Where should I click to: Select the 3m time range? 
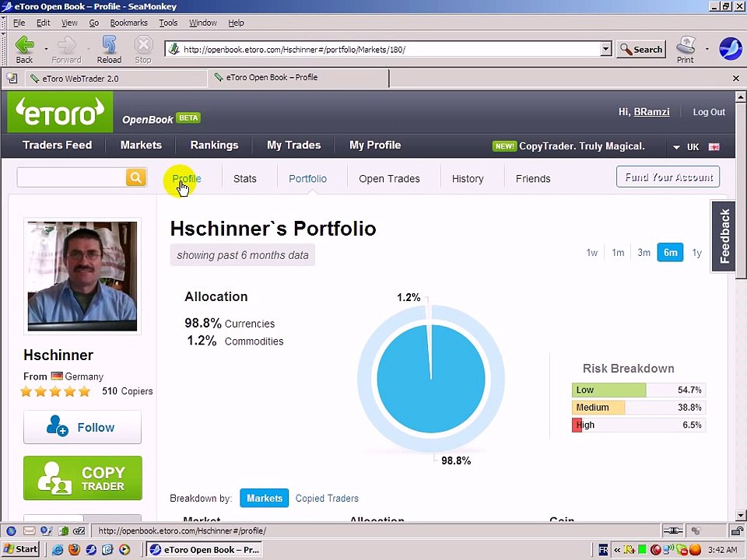coord(644,252)
